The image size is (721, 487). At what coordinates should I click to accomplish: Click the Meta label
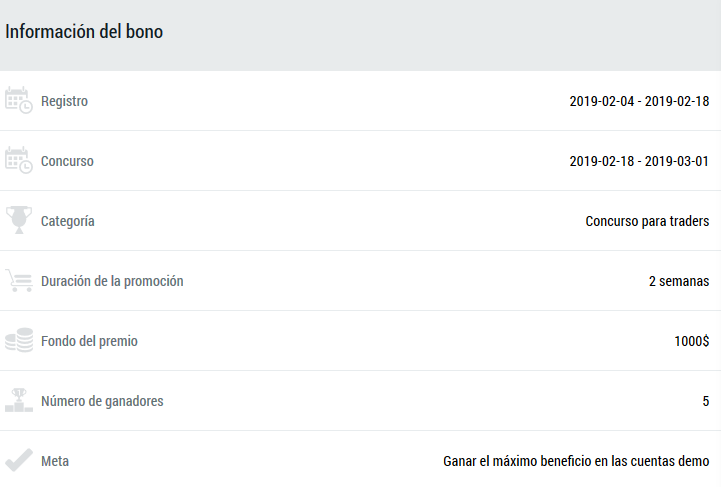(x=55, y=461)
